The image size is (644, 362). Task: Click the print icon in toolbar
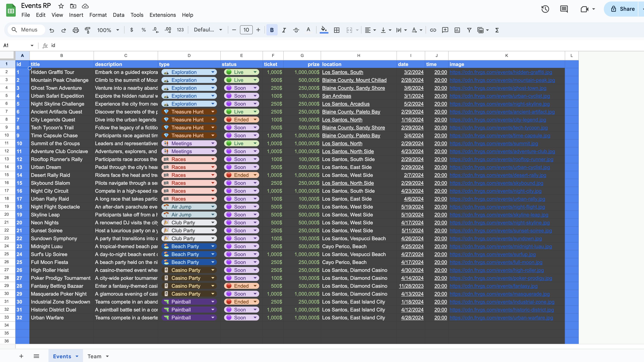point(75,30)
